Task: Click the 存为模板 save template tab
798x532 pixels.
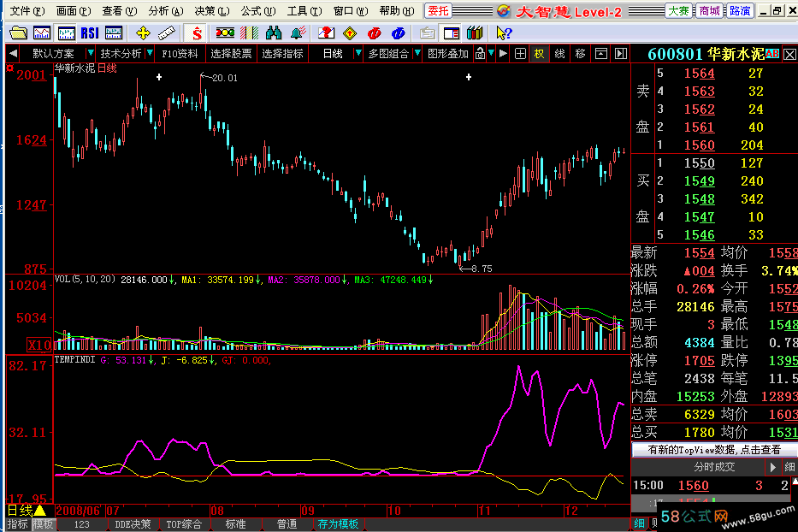Action: (338, 523)
